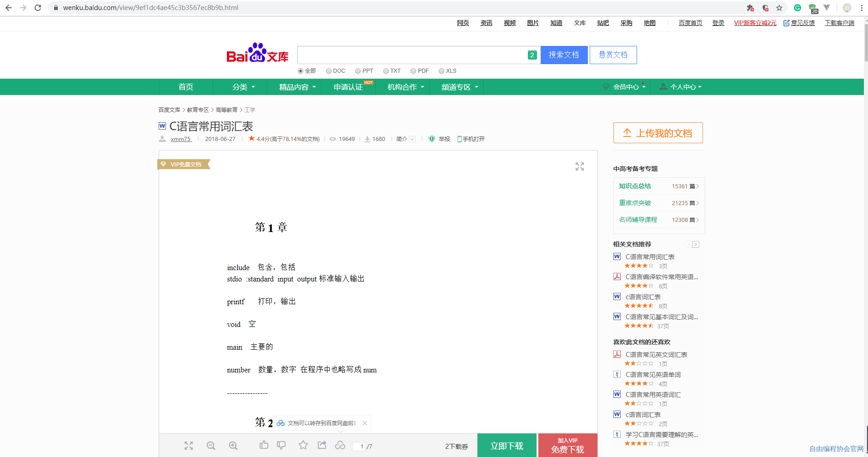
Task: Open 资讯 in top navigation
Action: pyautogui.click(x=487, y=23)
